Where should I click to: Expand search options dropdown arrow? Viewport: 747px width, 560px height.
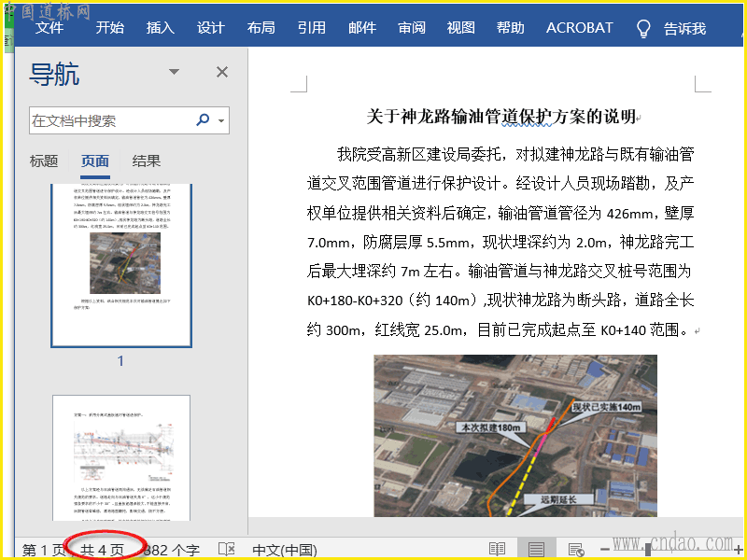[x=221, y=120]
